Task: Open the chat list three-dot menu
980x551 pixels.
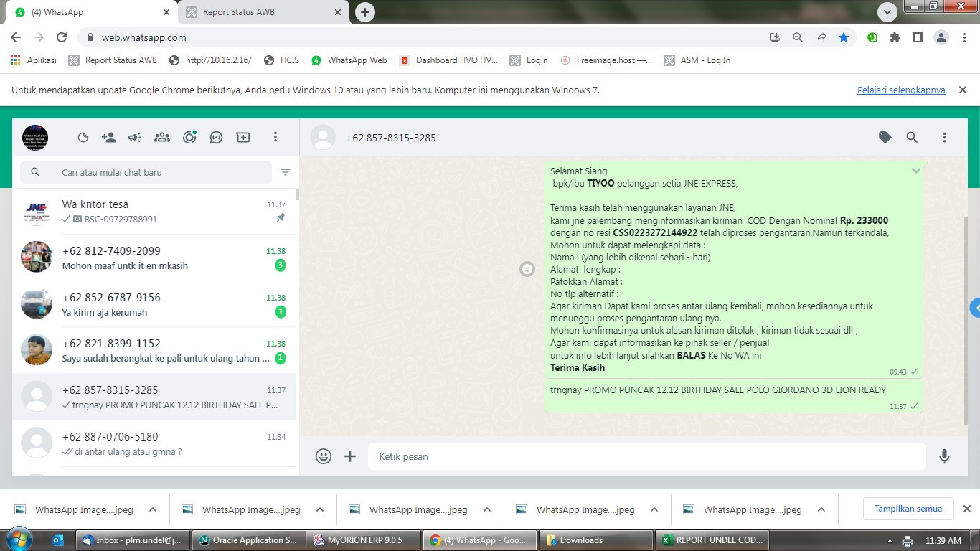Action: (275, 138)
